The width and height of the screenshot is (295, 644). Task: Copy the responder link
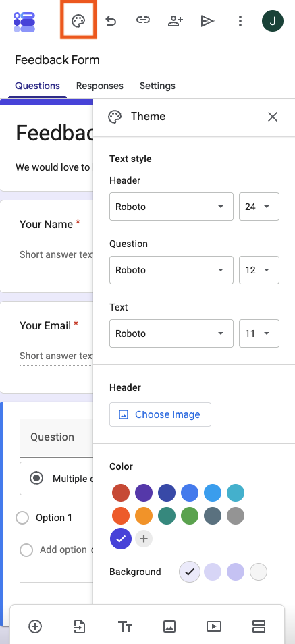(x=142, y=20)
